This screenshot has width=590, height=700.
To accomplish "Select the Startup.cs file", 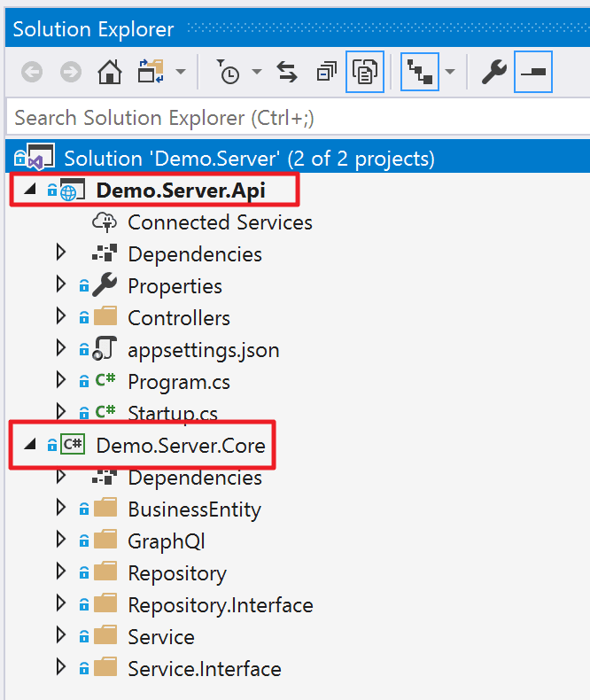I will point(173,414).
